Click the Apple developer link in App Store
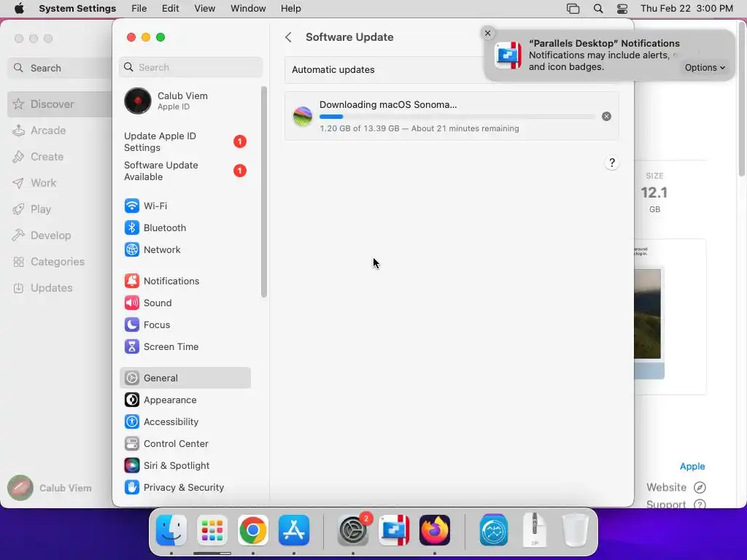747x560 pixels. pos(692,466)
